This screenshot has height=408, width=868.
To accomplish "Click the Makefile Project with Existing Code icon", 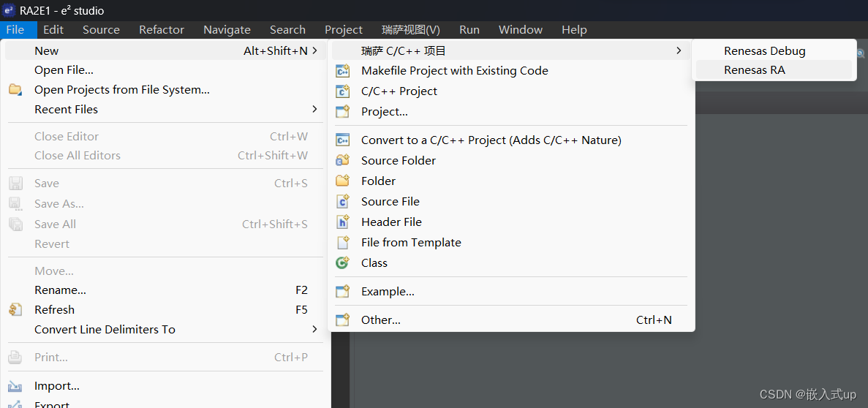I will 343,71.
